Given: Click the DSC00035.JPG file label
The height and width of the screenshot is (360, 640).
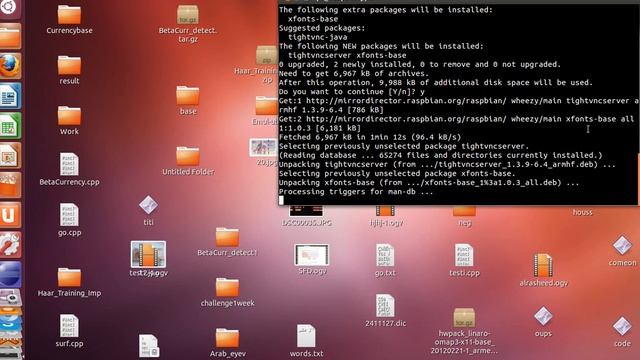Looking at the screenshot, I should pos(307,223).
